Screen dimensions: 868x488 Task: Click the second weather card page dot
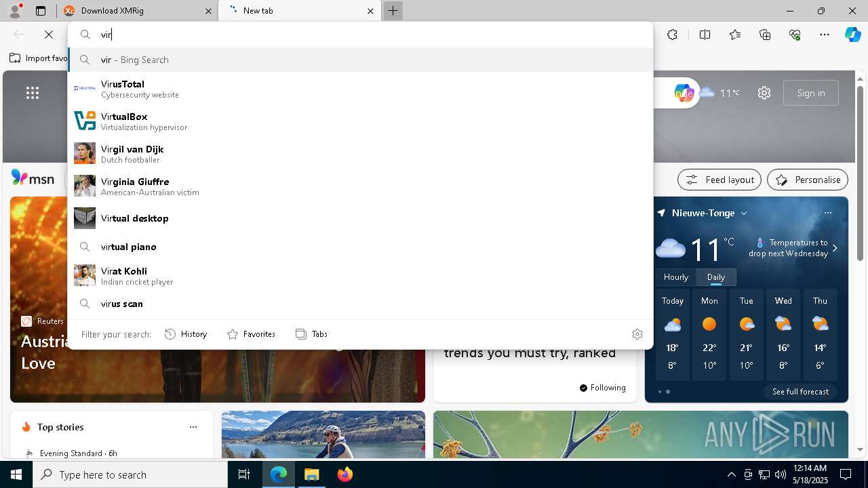668,392
